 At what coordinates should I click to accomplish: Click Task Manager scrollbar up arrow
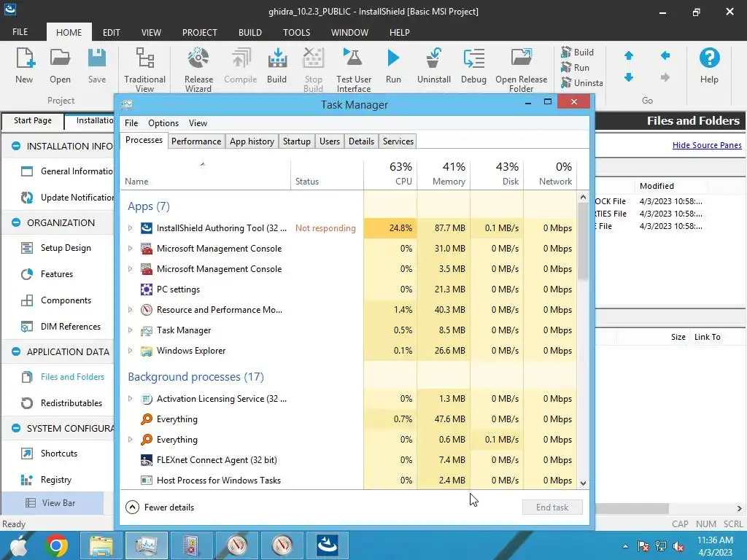[583, 197]
